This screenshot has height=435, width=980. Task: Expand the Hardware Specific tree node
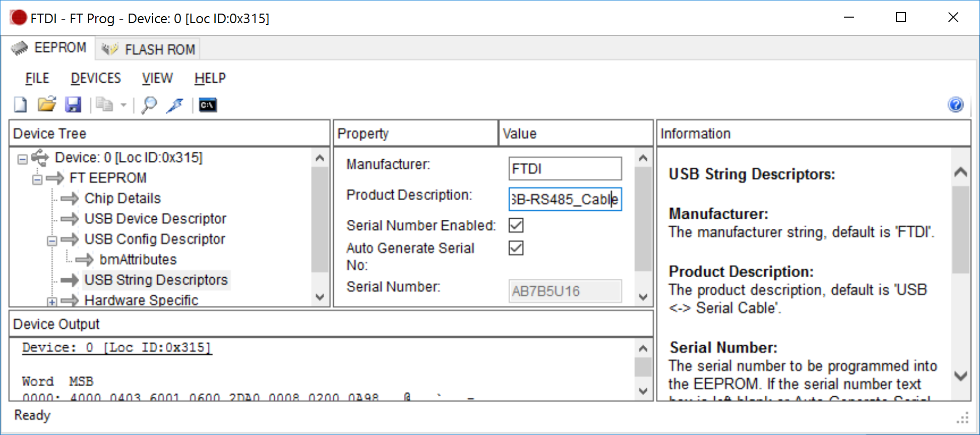pos(52,302)
